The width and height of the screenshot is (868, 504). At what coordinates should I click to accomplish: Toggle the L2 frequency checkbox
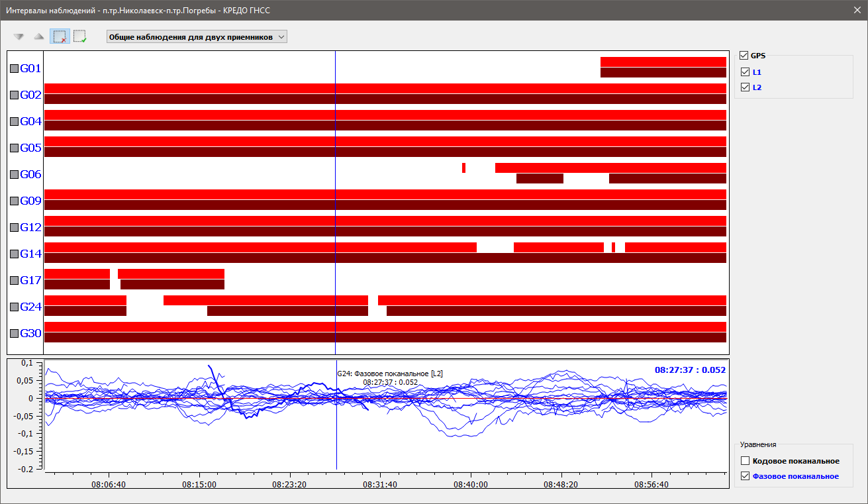coord(746,87)
